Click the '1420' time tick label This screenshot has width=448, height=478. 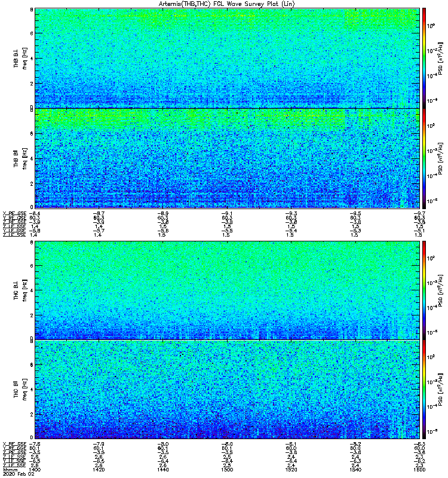pos(99,470)
